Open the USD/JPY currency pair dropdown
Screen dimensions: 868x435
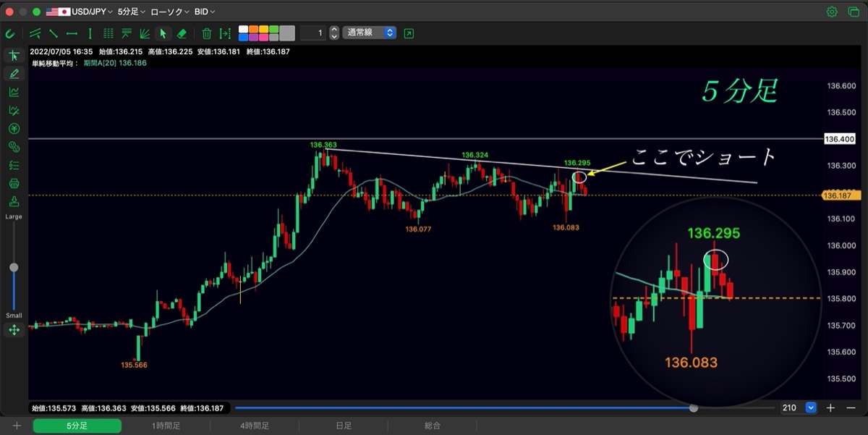point(79,12)
